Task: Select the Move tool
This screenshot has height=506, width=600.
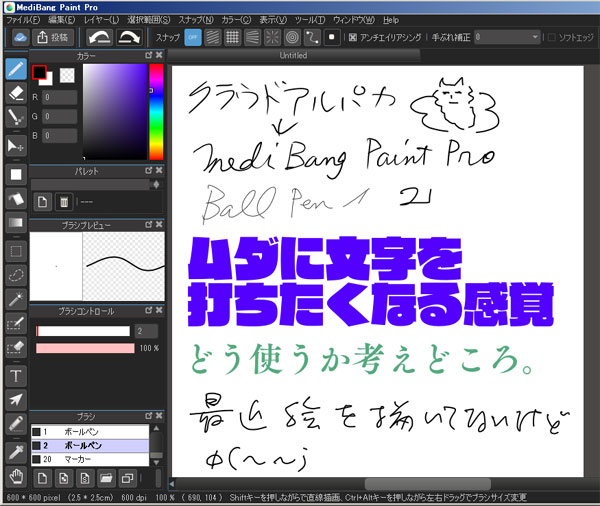Action: [x=16, y=145]
